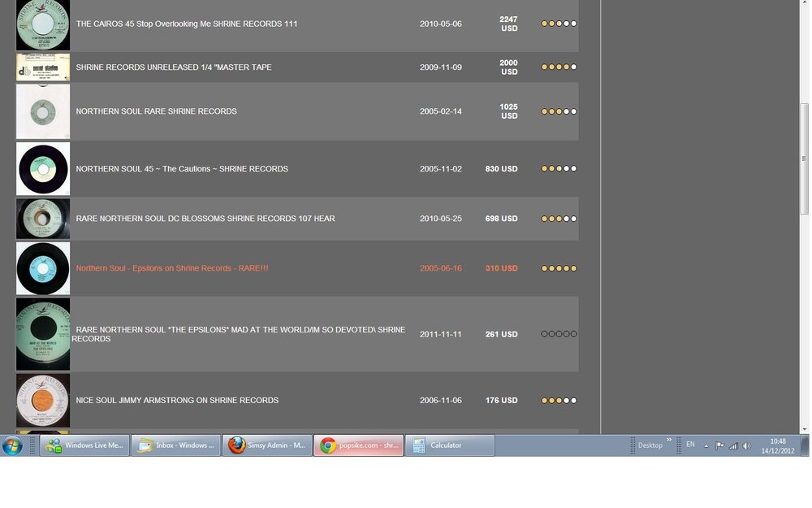
Task: Click the date 2010-05-25
Action: tap(441, 219)
